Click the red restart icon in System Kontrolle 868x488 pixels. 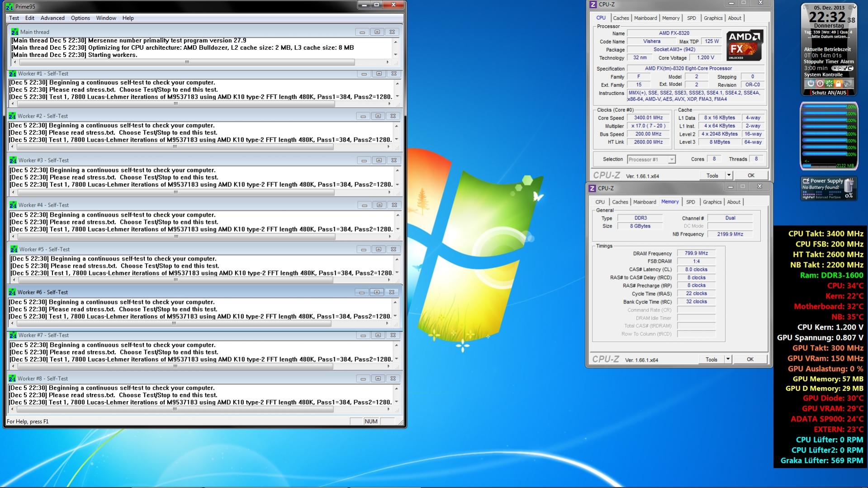click(820, 84)
